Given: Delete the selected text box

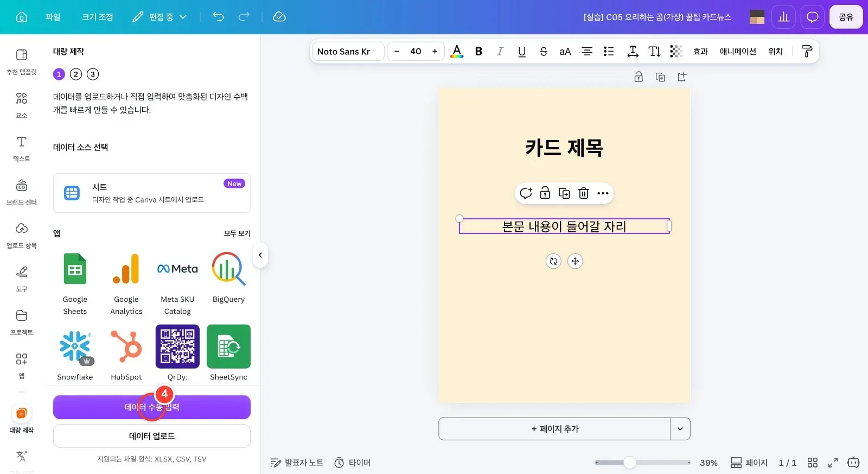Looking at the screenshot, I should tap(584, 193).
